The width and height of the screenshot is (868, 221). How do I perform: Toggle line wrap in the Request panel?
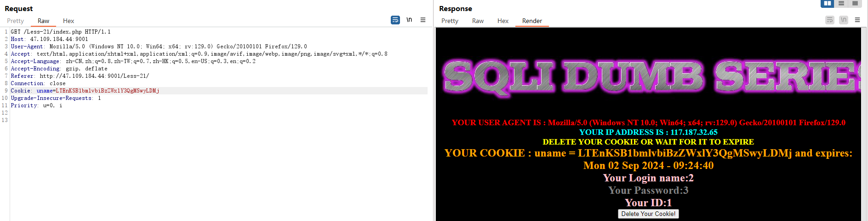pyautogui.click(x=395, y=20)
